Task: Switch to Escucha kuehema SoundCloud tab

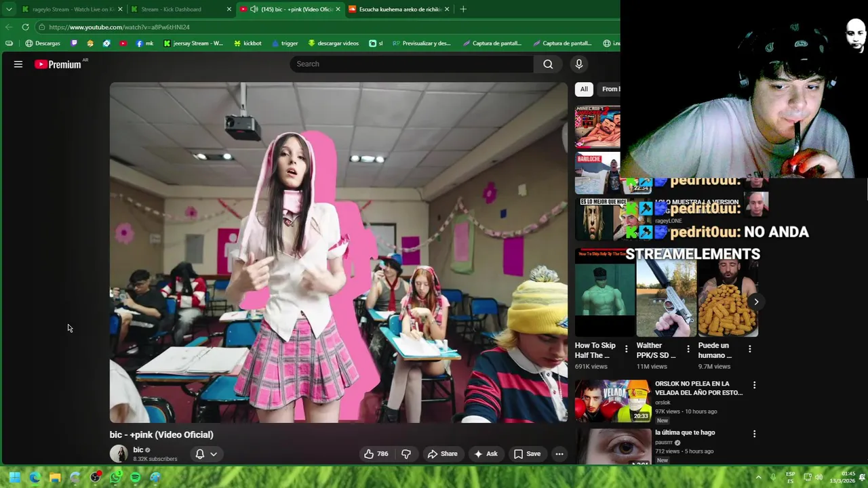Action: pos(399,9)
